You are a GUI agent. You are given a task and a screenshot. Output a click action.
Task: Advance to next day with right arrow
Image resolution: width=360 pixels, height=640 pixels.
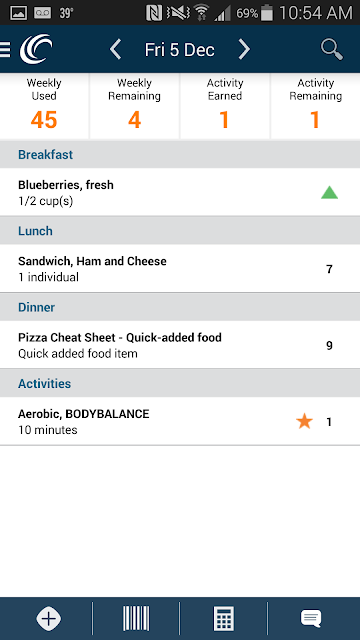tap(244, 49)
